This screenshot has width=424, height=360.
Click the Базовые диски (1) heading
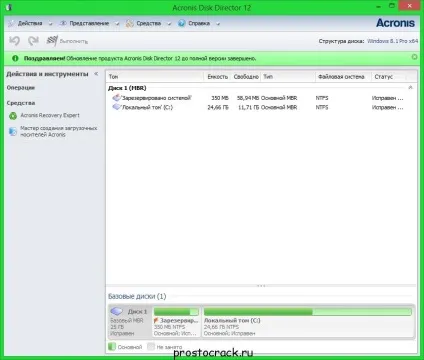coord(137,296)
